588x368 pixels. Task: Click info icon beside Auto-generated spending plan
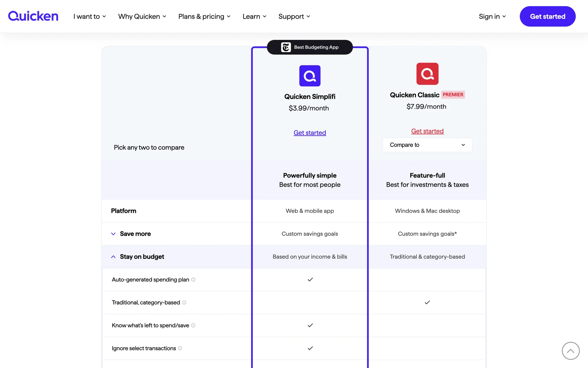coord(193,280)
